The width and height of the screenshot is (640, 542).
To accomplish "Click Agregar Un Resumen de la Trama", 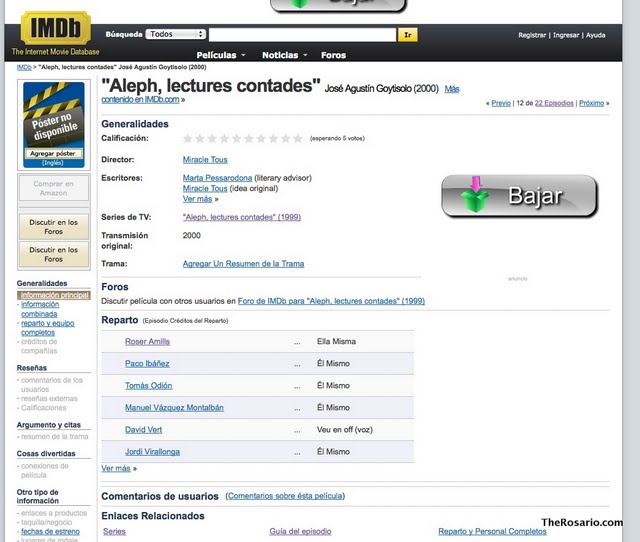I will (243, 264).
